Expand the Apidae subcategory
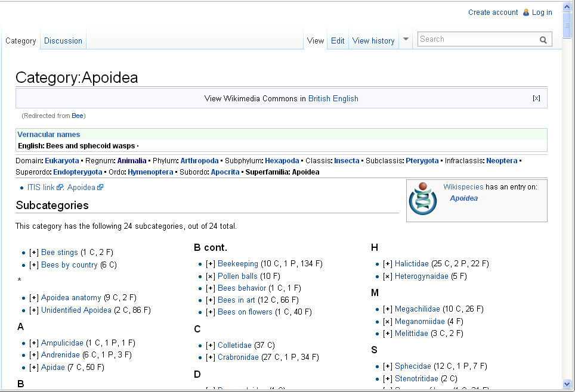 34,367
